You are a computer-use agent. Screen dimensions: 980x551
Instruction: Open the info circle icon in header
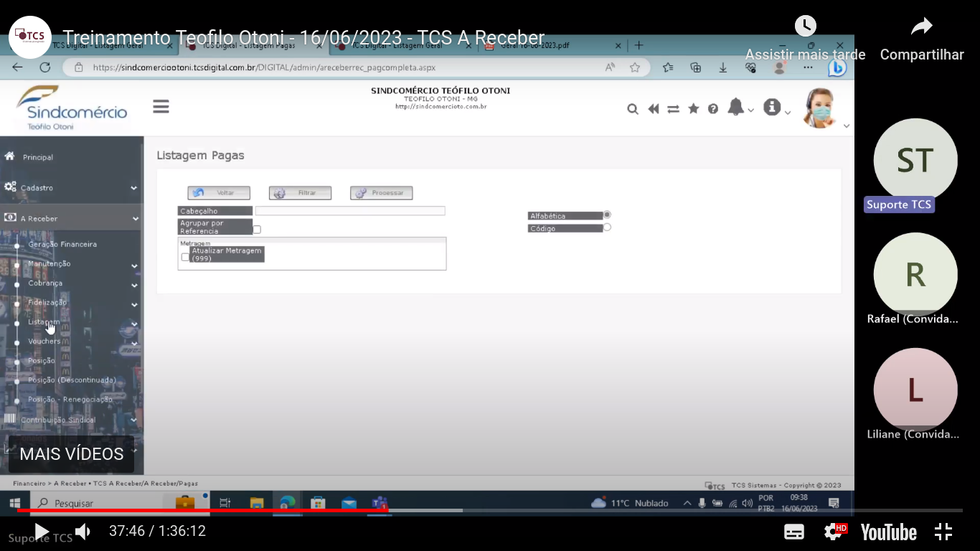click(x=772, y=107)
